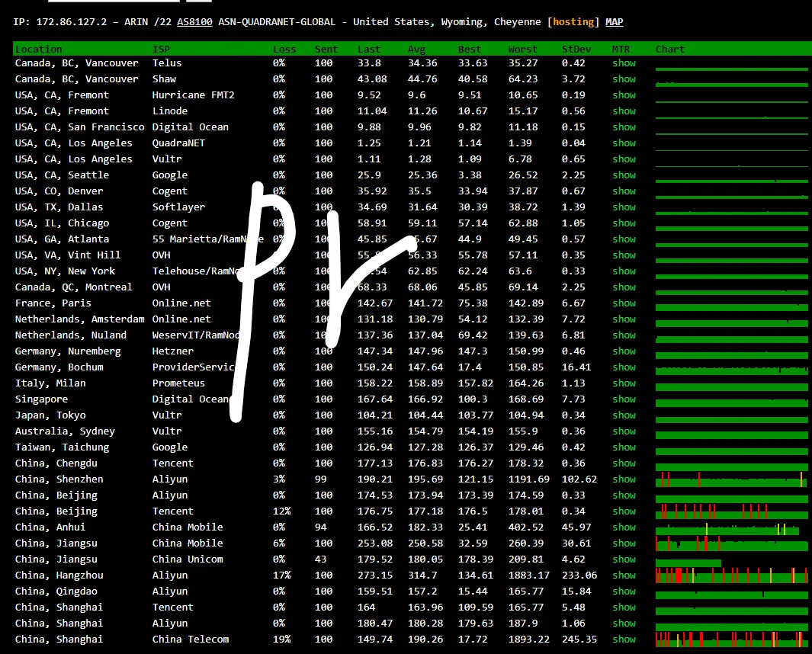The image size is (812, 654).
Task: Click the chart bar for Shanghai China Telecom
Action: (x=731, y=640)
